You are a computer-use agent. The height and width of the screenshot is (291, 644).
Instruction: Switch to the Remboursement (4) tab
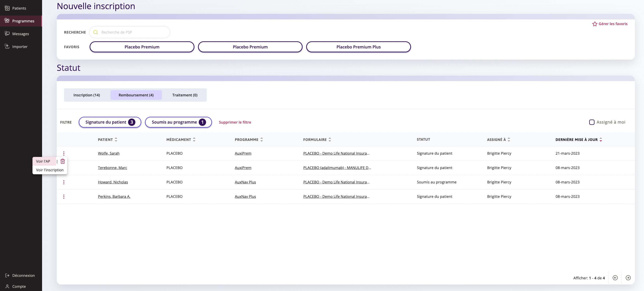(136, 95)
